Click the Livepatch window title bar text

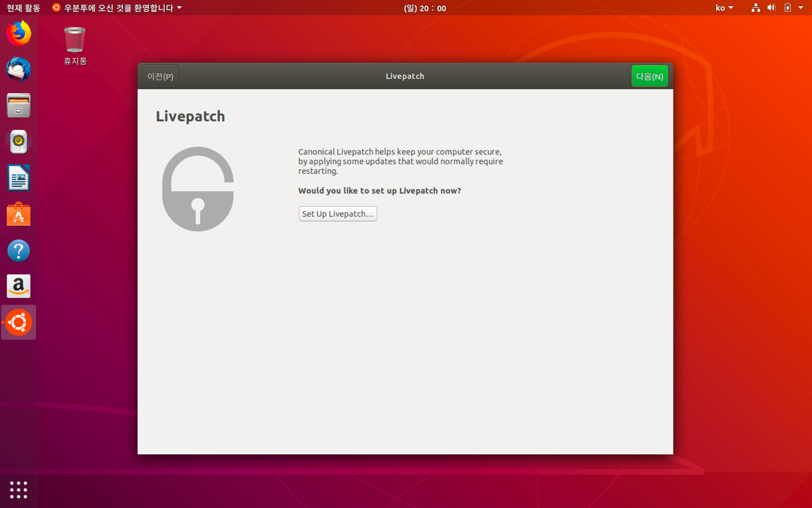pyautogui.click(x=405, y=76)
